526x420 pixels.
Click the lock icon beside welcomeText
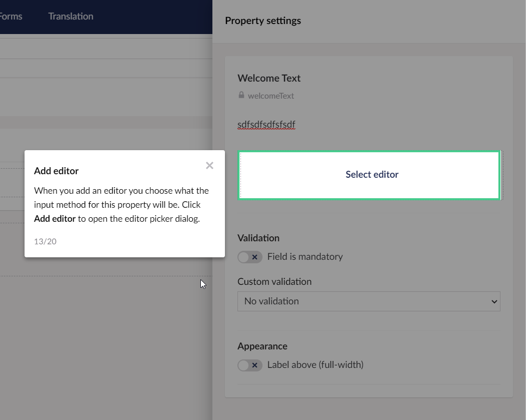coord(241,95)
